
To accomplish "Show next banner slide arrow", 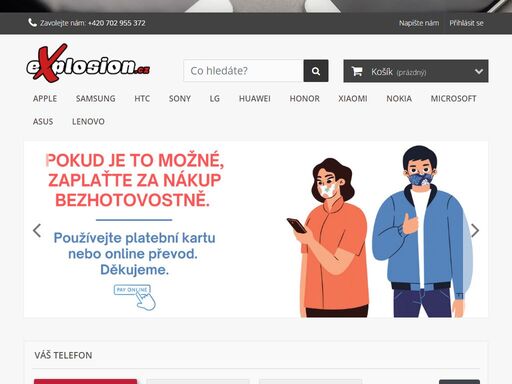I will (x=475, y=230).
